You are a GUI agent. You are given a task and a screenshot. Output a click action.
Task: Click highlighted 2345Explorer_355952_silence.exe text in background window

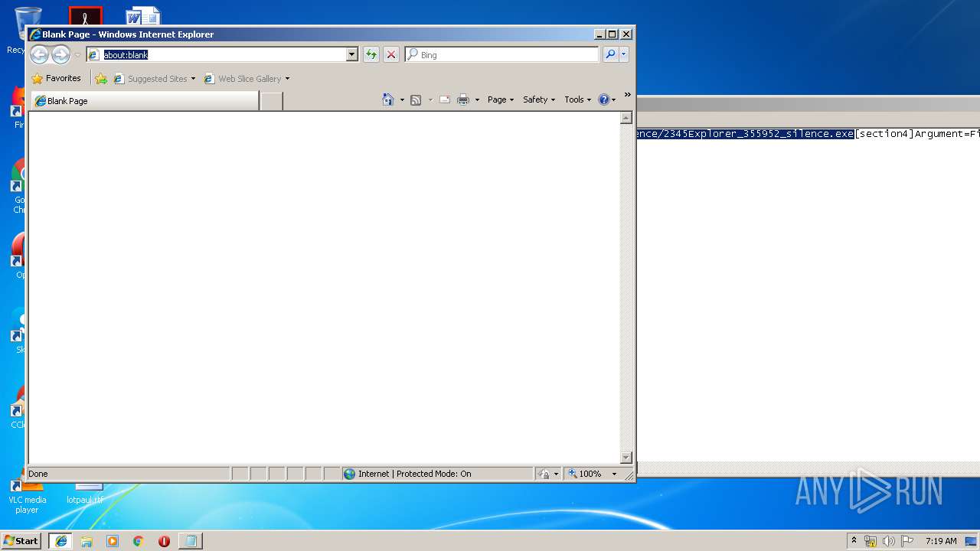click(x=745, y=134)
